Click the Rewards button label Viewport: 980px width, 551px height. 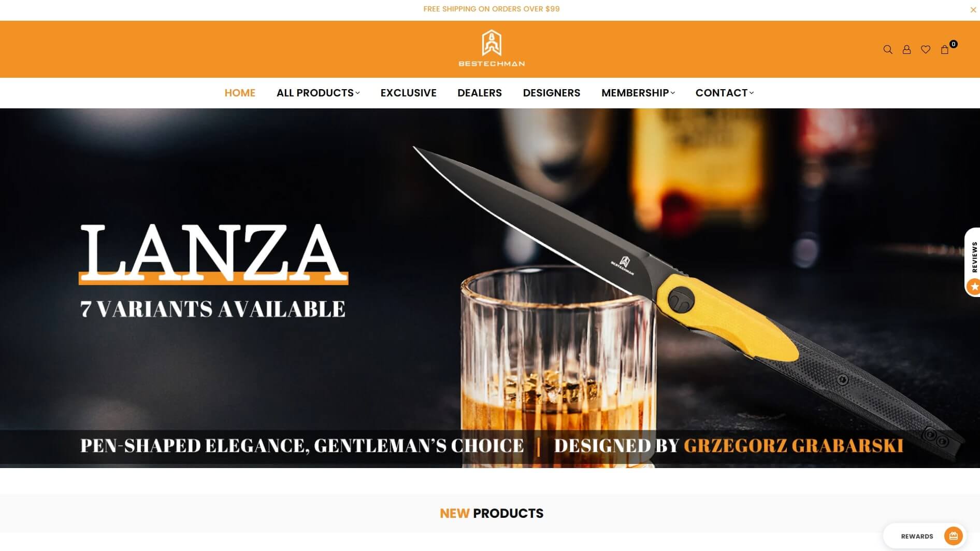(917, 536)
